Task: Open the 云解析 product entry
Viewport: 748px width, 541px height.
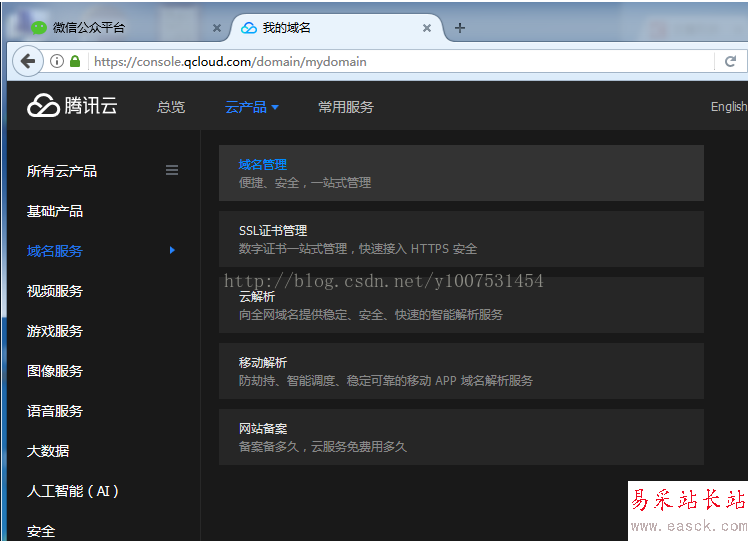Action: (461, 305)
